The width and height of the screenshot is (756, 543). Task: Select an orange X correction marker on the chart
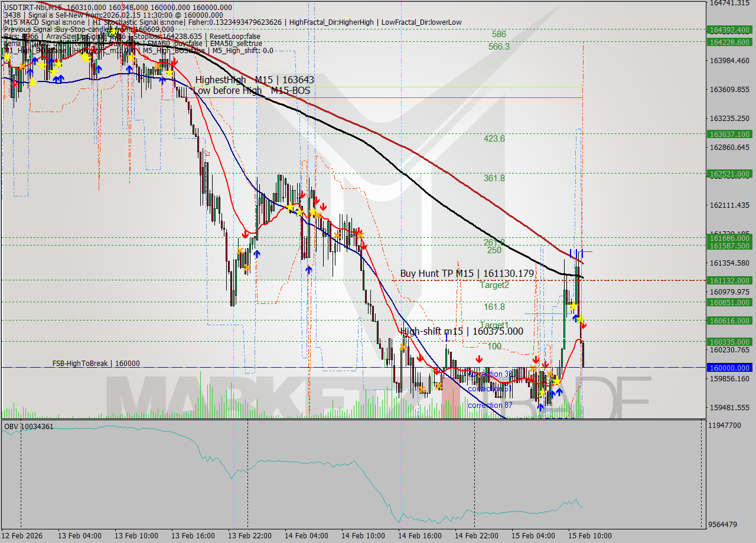coord(532,367)
